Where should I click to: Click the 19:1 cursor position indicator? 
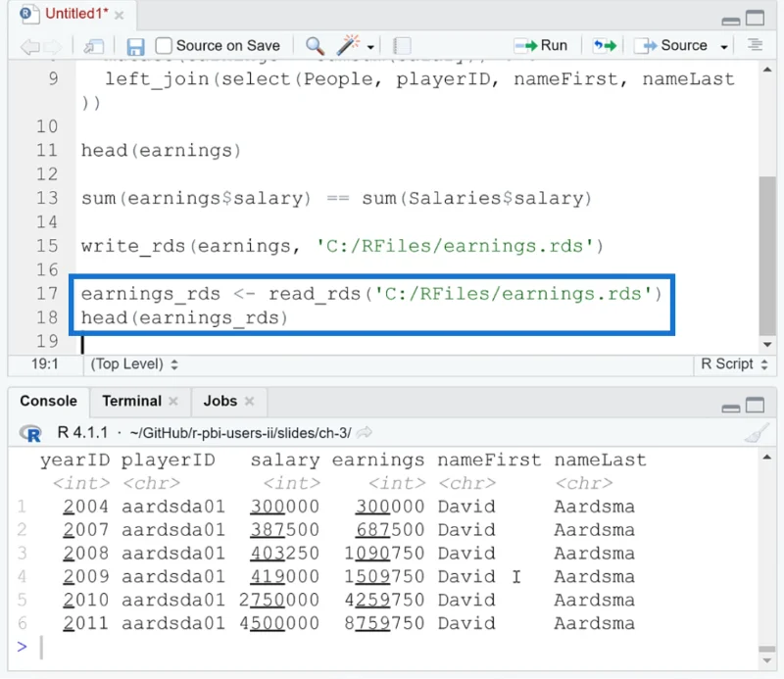tap(44, 364)
